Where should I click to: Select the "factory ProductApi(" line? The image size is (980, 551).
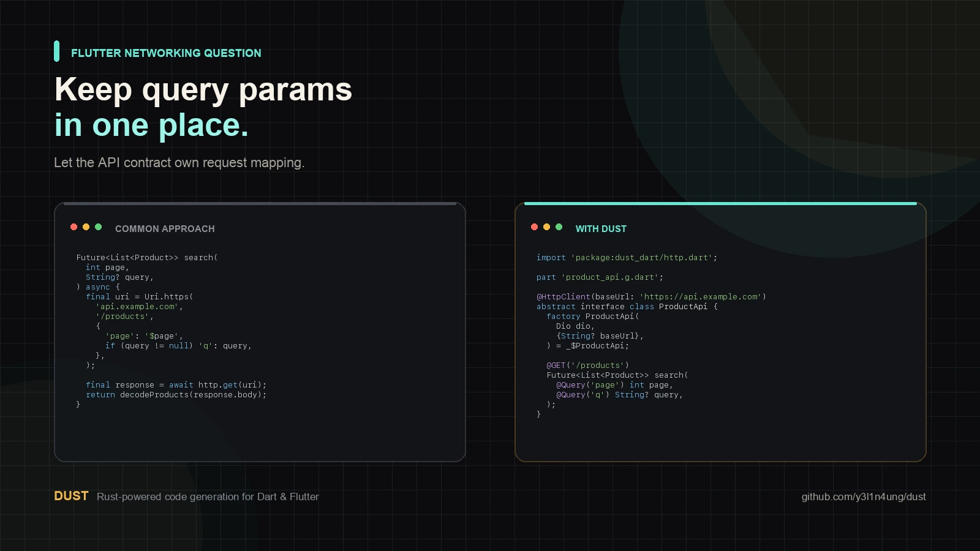592,317
